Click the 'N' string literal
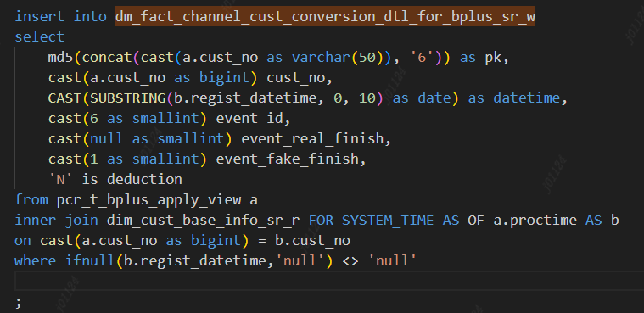 tap(60, 179)
